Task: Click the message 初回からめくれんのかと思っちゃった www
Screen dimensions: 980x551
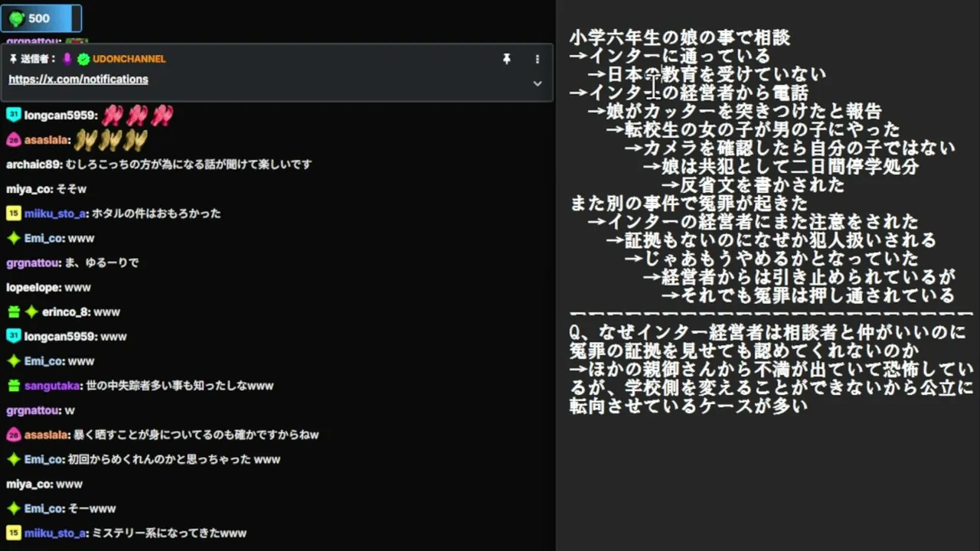Action: pos(175,459)
